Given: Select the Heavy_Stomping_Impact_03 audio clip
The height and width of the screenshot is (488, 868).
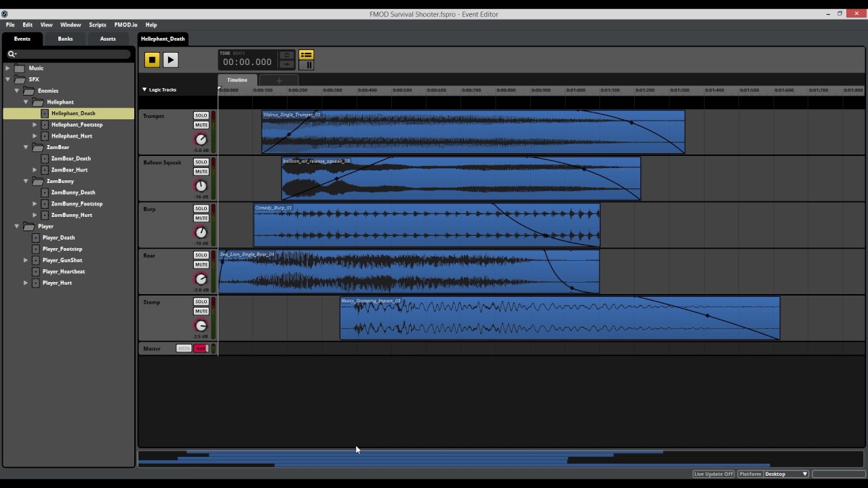Looking at the screenshot, I should pos(560,318).
